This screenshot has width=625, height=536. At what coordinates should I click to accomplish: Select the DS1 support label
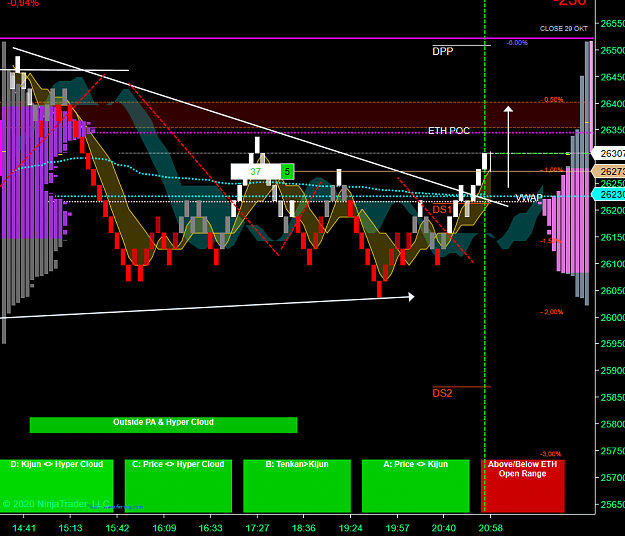pyautogui.click(x=442, y=210)
